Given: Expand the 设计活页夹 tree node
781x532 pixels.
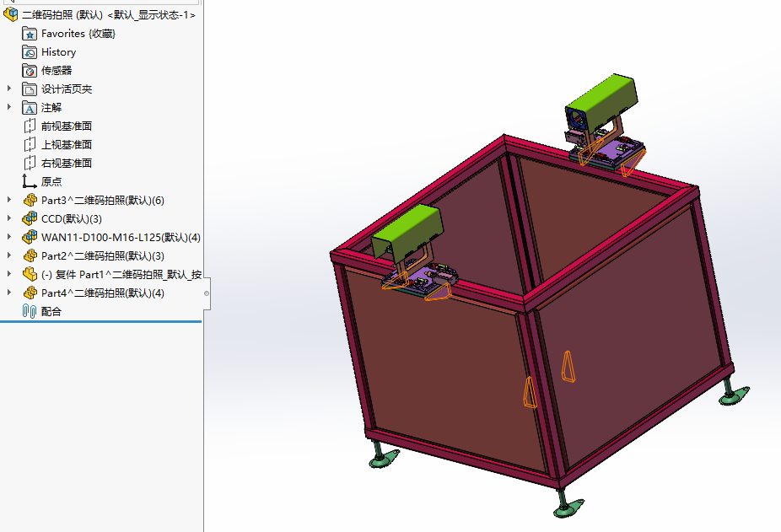Looking at the screenshot, I should tap(9, 89).
